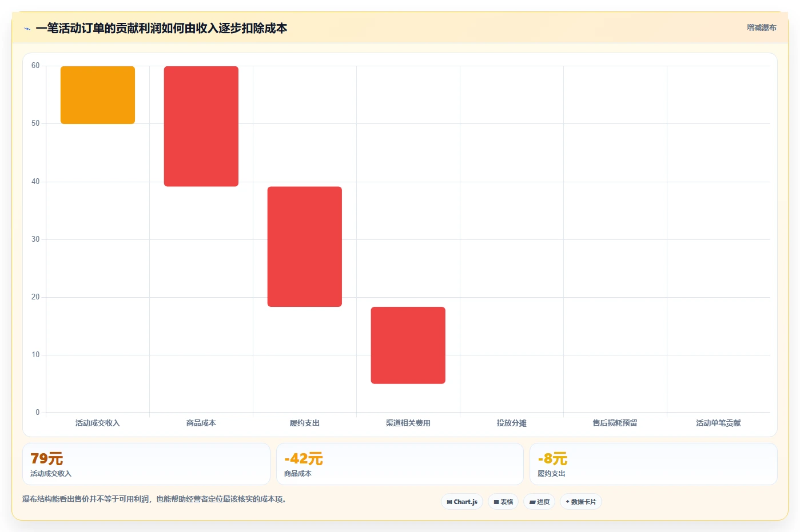800x532 pixels.
Task: Click the 投放分摊 axis label
Action: (512, 423)
